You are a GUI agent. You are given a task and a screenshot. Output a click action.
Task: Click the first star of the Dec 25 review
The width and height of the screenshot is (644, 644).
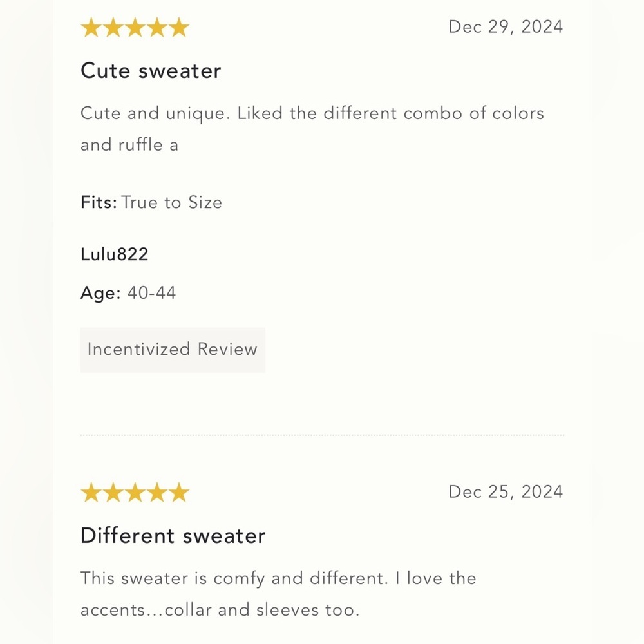[91, 493]
